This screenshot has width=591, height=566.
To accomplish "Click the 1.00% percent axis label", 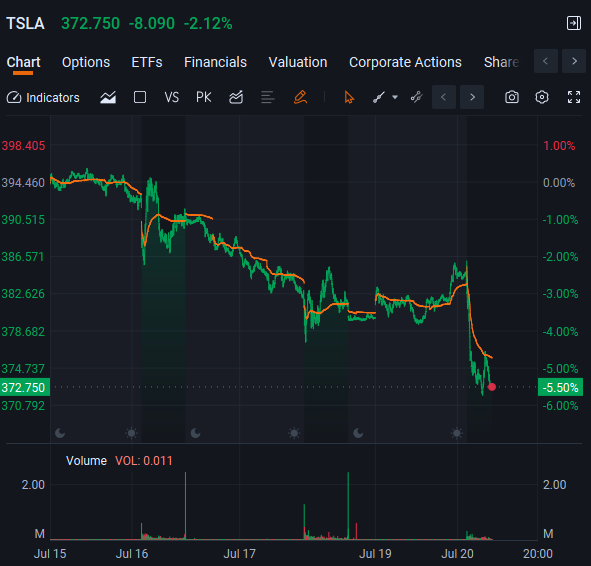I will (x=559, y=146).
